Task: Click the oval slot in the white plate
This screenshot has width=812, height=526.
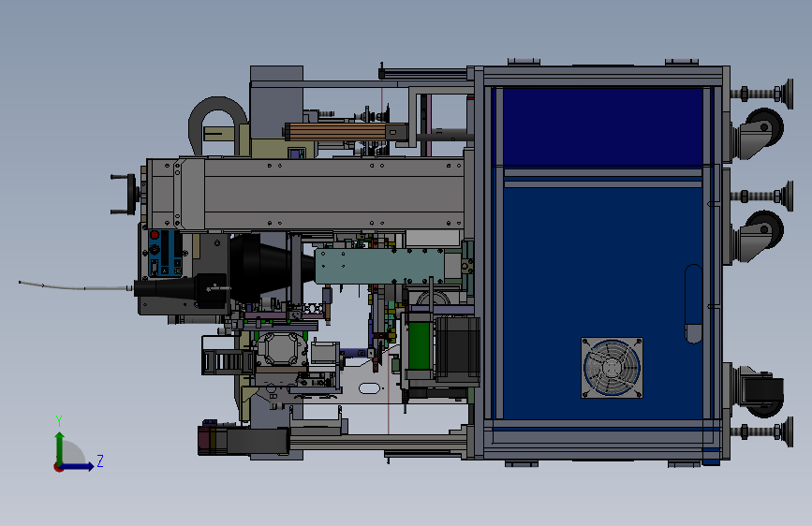Action: [x=369, y=387]
